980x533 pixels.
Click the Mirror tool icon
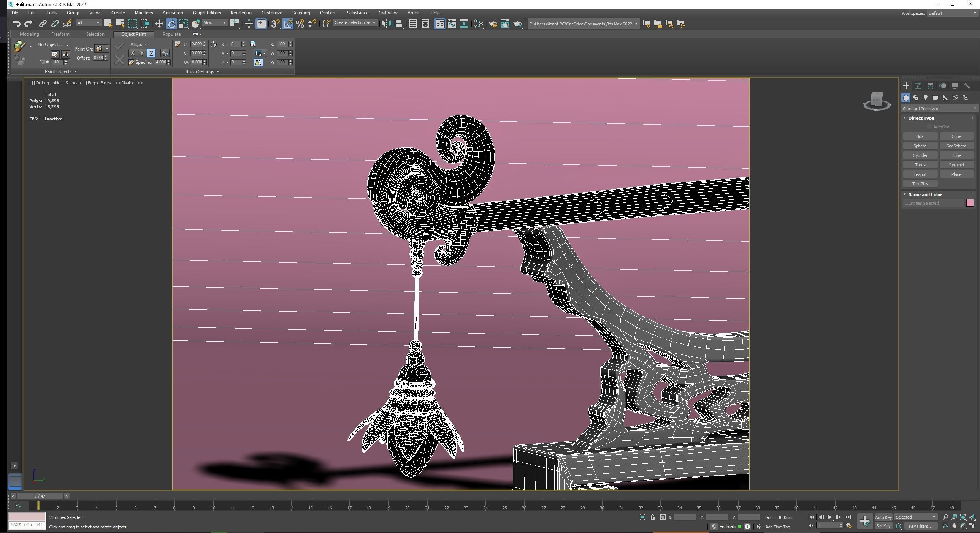click(386, 24)
